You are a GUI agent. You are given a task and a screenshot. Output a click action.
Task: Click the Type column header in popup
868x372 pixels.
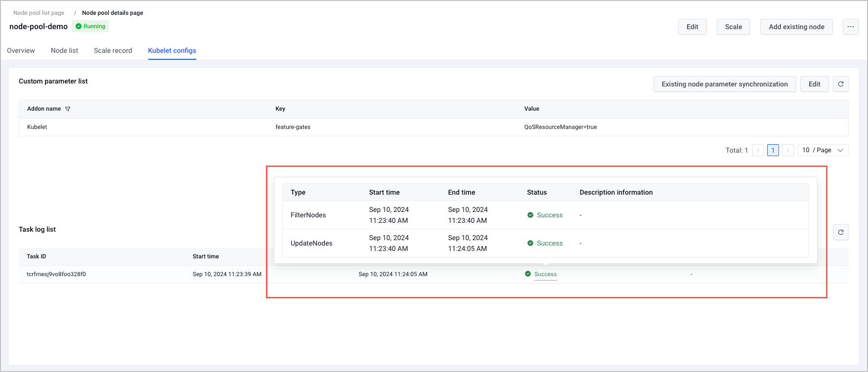pos(298,192)
